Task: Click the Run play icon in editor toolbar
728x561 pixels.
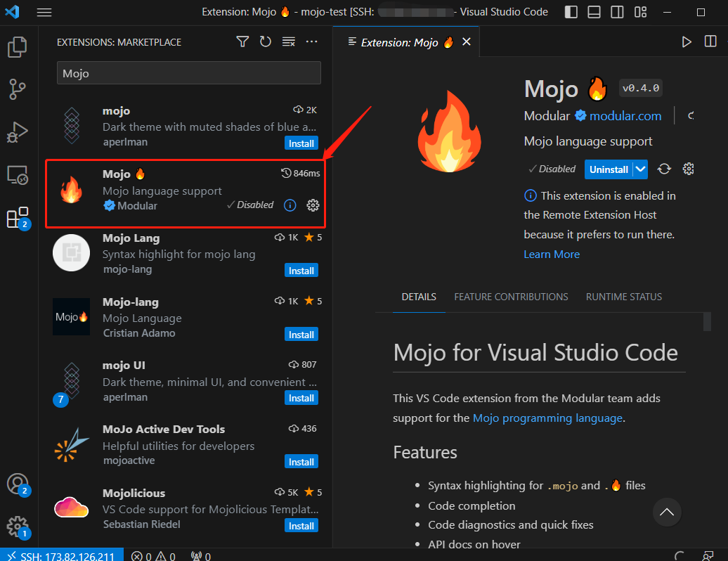Action: point(687,41)
